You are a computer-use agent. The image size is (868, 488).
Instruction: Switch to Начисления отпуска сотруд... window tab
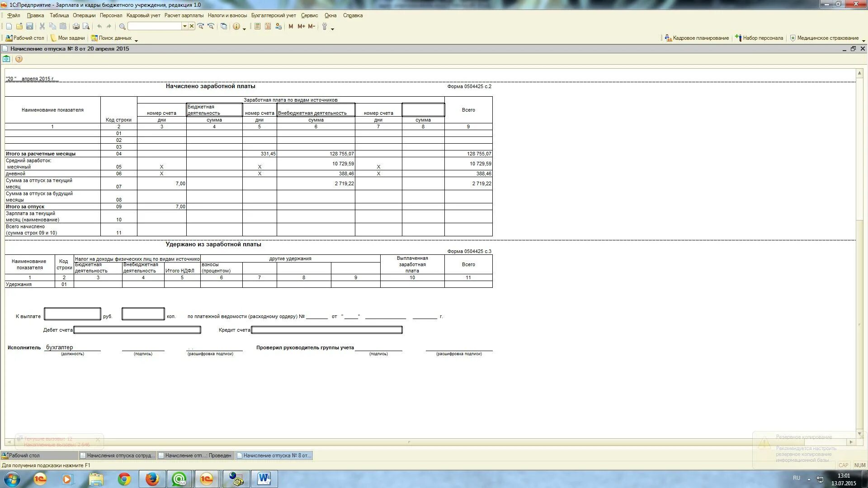tap(117, 455)
